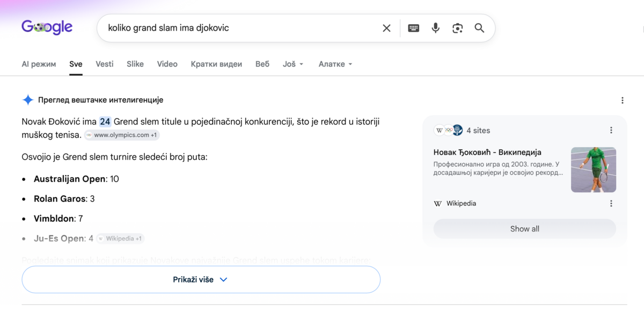Viewport: 644px width, 317px height.
Task: Open three-dot menu next to Wikipedia source
Action: point(611,204)
